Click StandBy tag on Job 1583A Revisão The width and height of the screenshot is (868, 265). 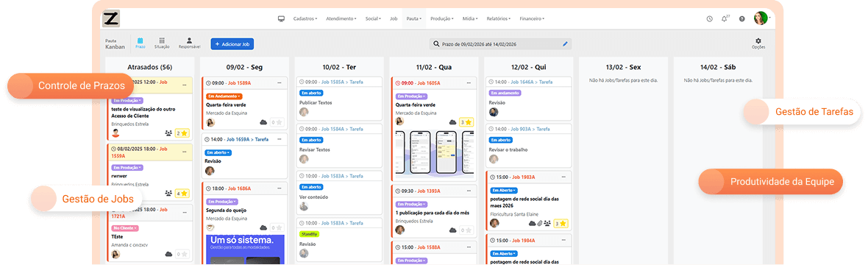click(x=310, y=234)
